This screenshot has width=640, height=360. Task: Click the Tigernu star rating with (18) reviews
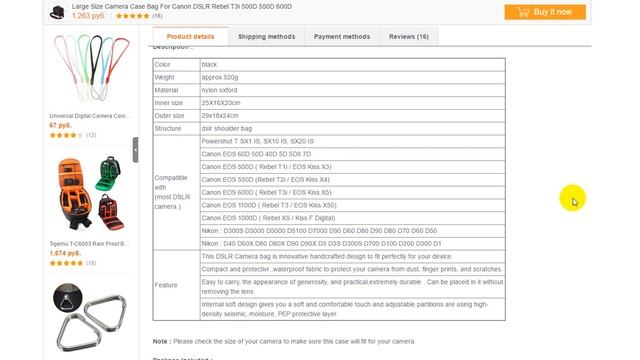(66, 263)
